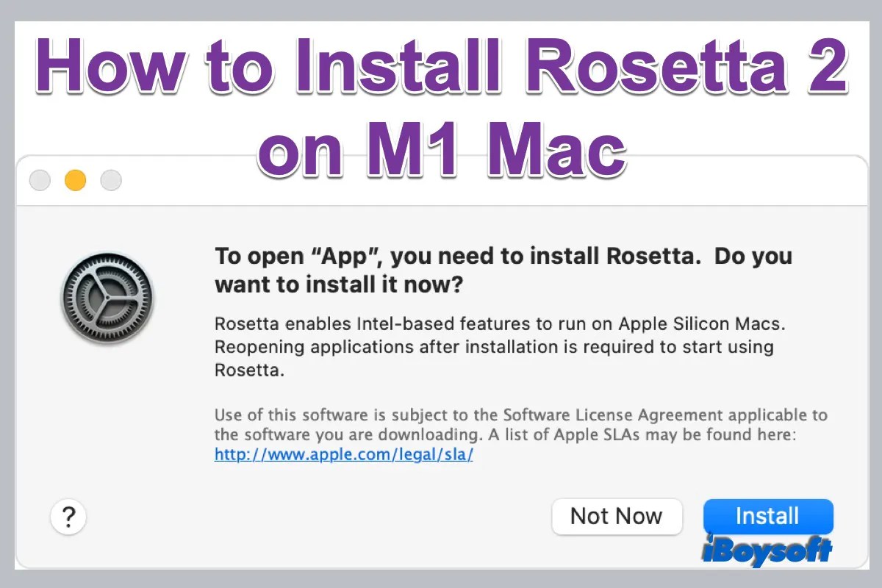This screenshot has width=882, height=588.
Task: Click the green zoom circle
Action: (x=110, y=179)
